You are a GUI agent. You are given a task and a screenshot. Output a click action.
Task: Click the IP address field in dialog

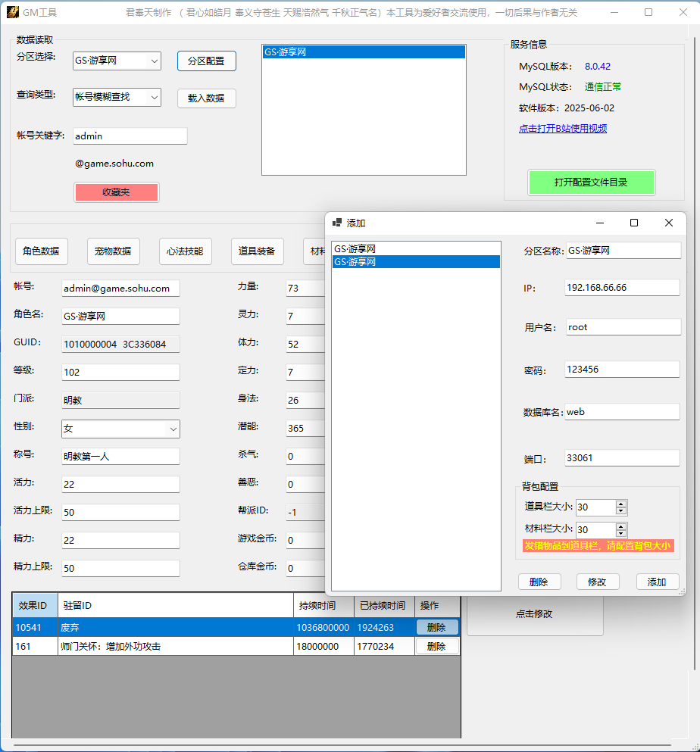click(x=622, y=288)
